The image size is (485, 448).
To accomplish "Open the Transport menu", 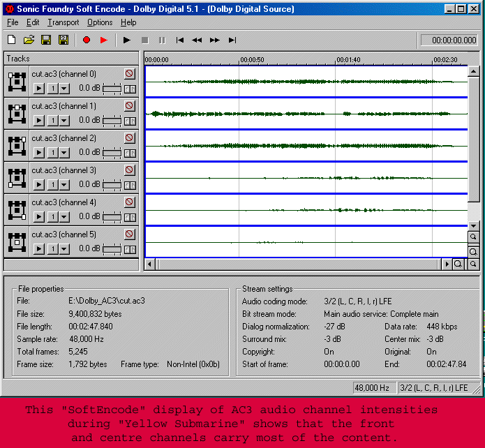I will [63, 22].
